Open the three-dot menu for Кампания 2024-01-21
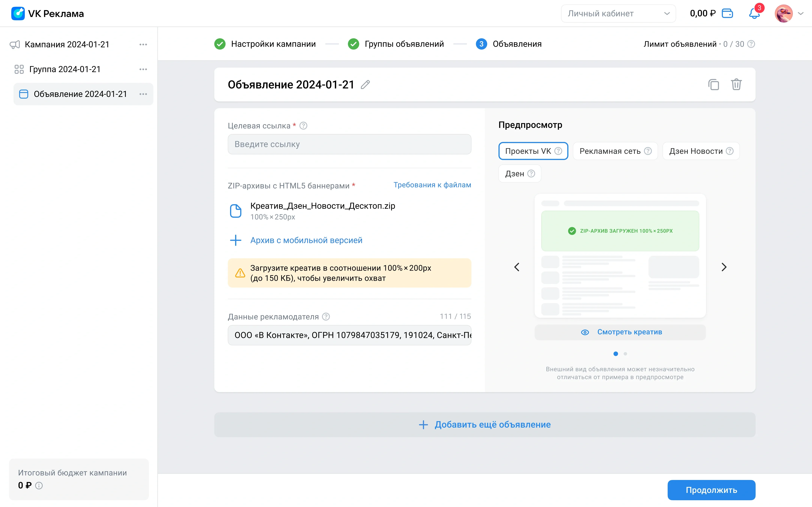The image size is (812, 507). tap(143, 45)
